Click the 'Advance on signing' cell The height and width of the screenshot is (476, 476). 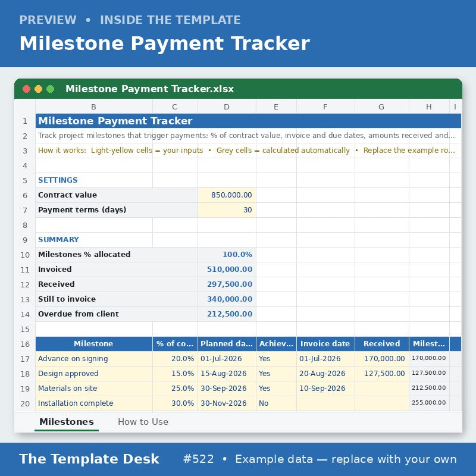click(94, 359)
